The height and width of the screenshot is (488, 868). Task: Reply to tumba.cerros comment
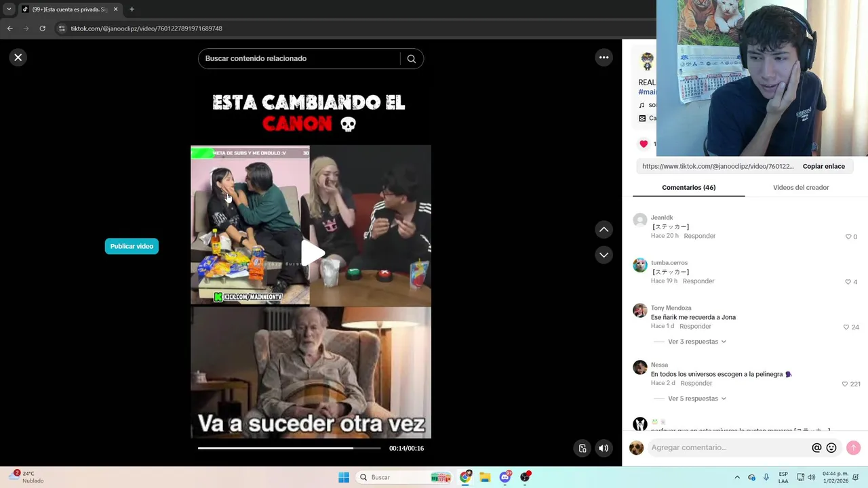click(698, 281)
